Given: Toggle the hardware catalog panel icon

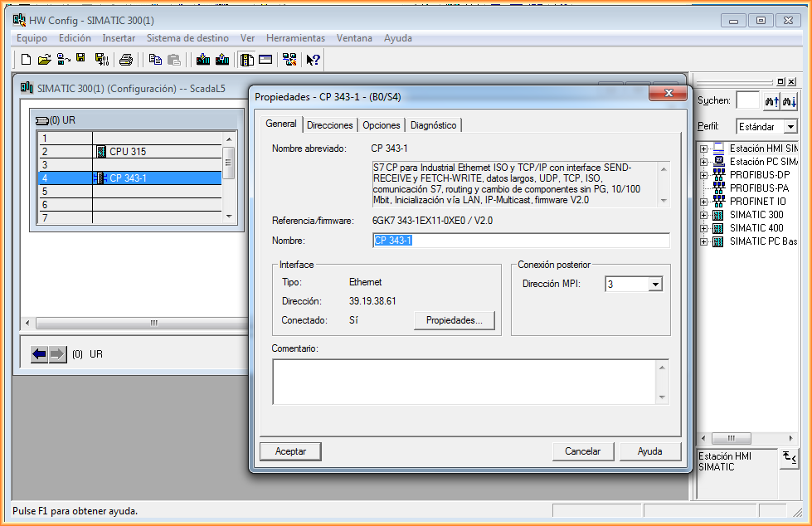Looking at the screenshot, I should coord(247,59).
